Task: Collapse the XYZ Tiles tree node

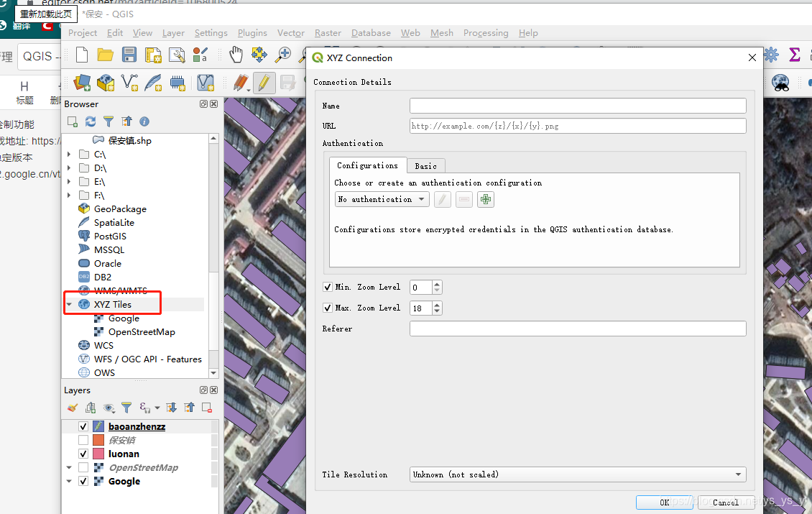Action: [x=69, y=305]
